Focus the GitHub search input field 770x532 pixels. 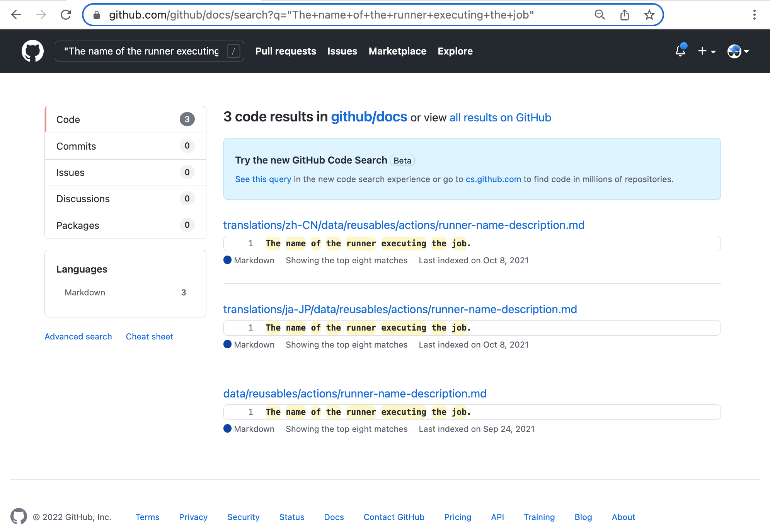[141, 51]
